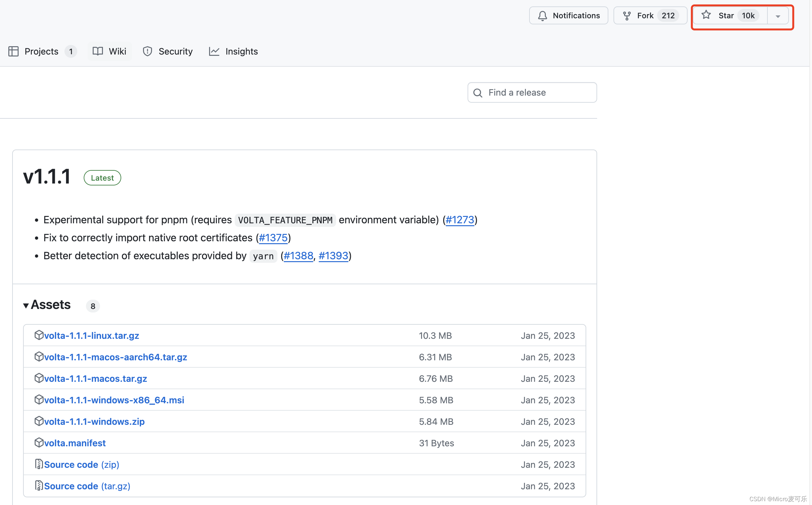Click the 10.3 MB size text
Screen dimensions: 812x505
(435, 336)
